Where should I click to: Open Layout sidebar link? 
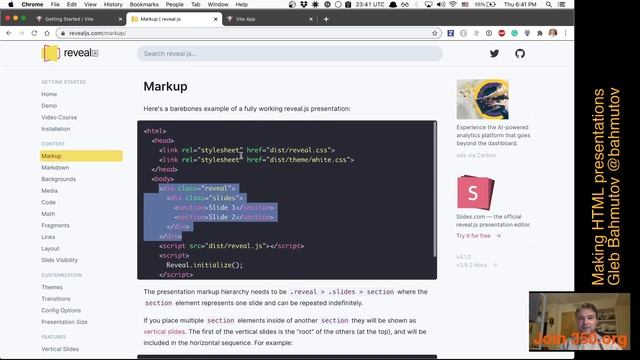(x=50, y=248)
